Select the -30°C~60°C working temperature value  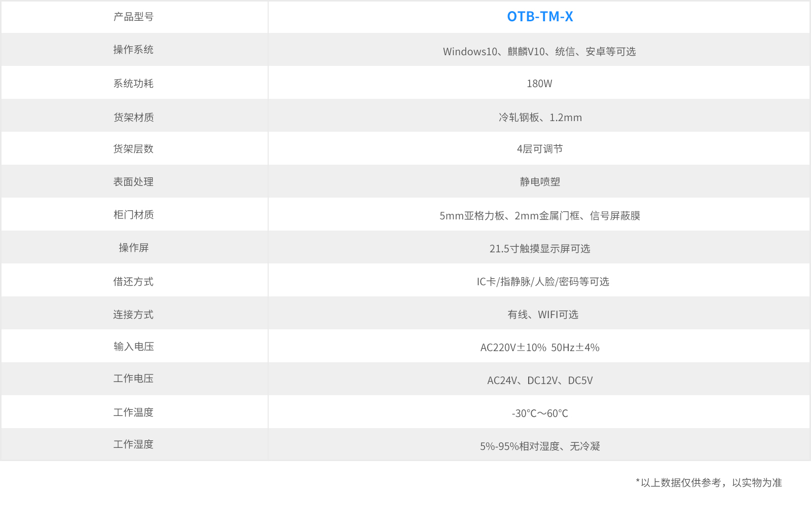pyautogui.click(x=539, y=413)
